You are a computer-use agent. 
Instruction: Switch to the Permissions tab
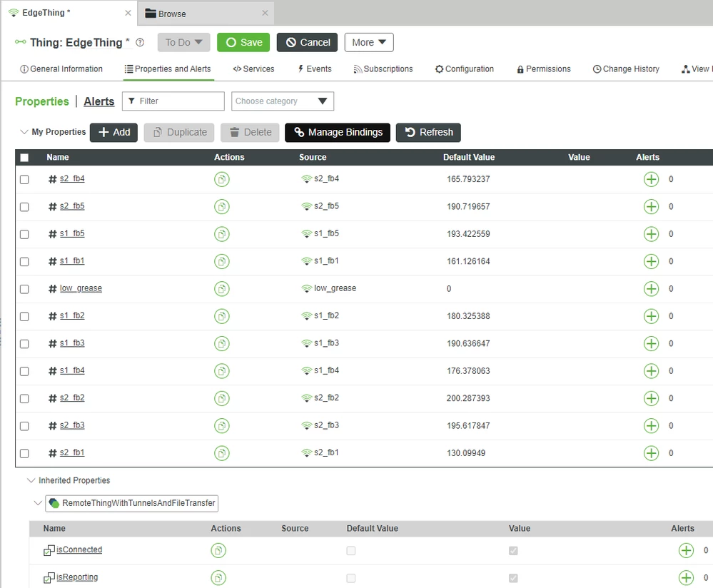pos(544,69)
